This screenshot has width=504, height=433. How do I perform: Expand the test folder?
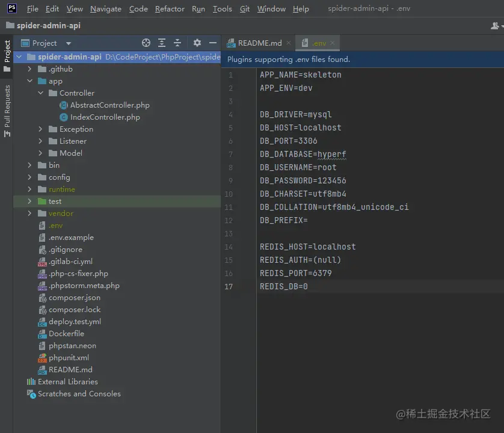[x=29, y=201]
